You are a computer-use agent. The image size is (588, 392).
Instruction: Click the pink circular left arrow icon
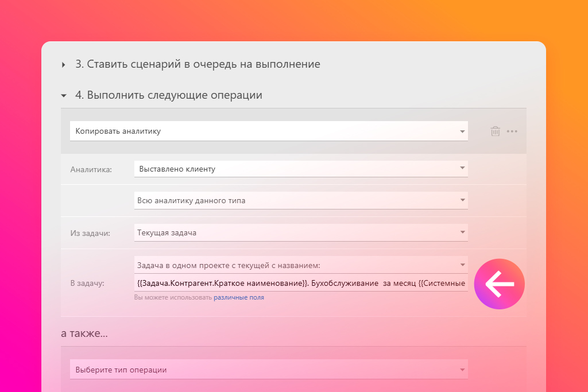pos(499,284)
